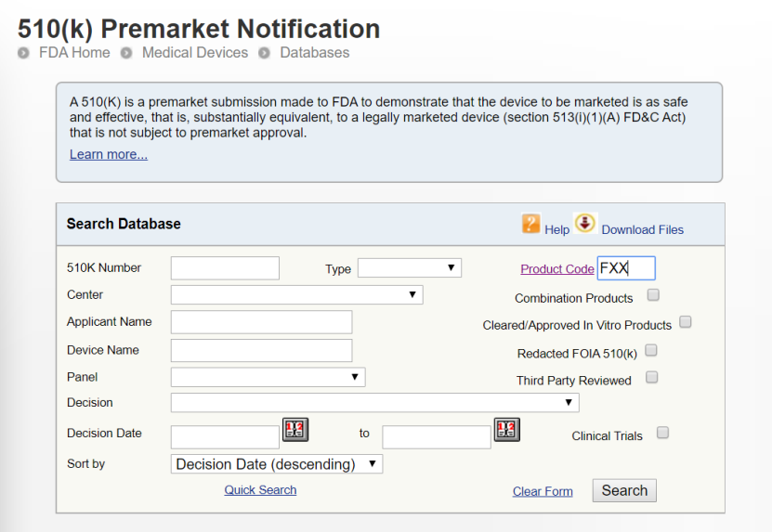The width and height of the screenshot is (772, 532).
Task: Click the Download Files arrow icon
Action: pyautogui.click(x=585, y=223)
